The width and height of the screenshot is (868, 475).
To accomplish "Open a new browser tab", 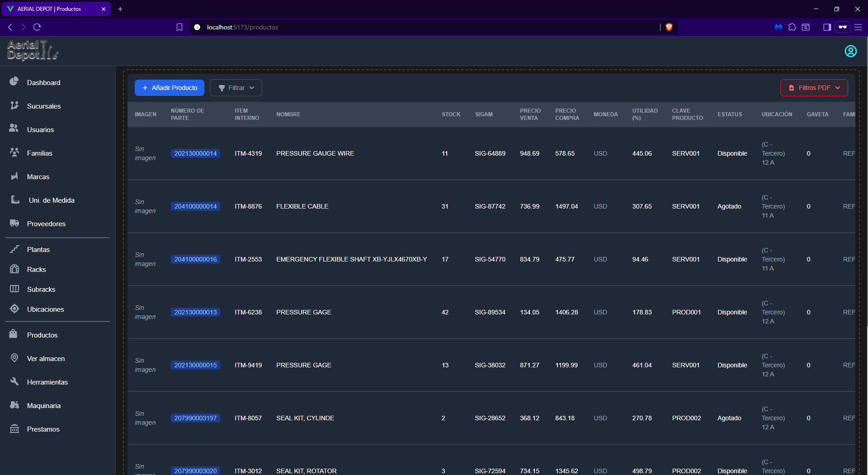I will (120, 9).
